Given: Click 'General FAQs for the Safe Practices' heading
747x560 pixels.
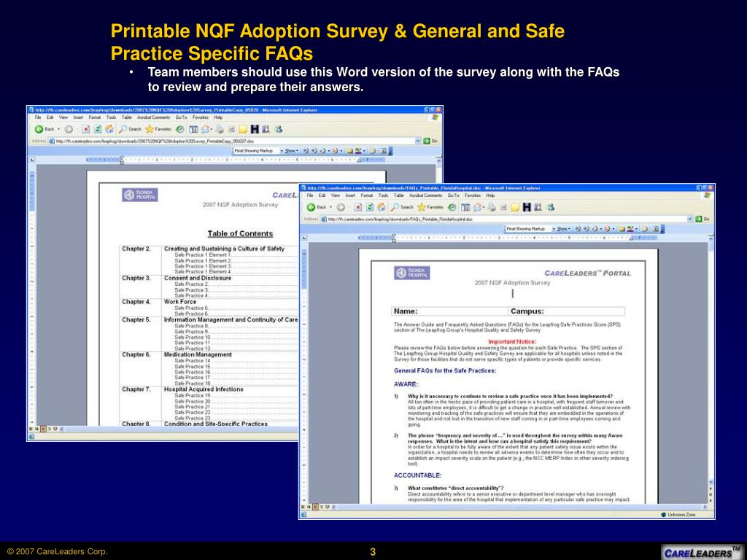Looking at the screenshot, I should click(445, 370).
